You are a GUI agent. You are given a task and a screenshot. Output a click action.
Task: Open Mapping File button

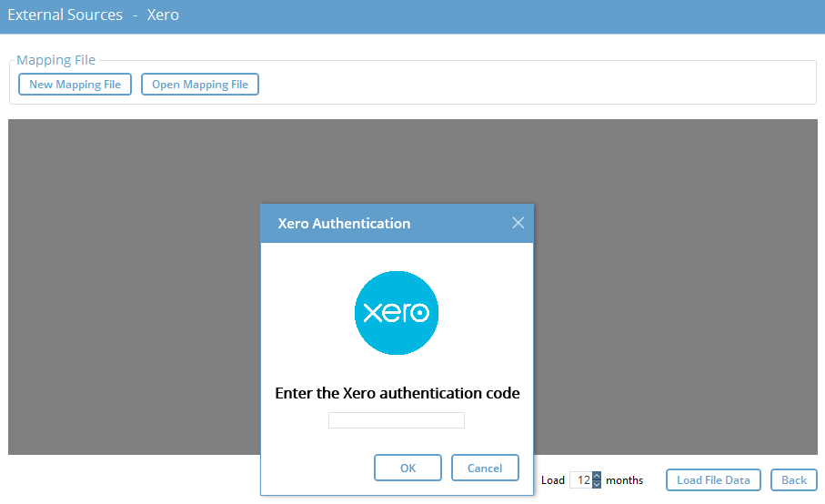(x=200, y=85)
